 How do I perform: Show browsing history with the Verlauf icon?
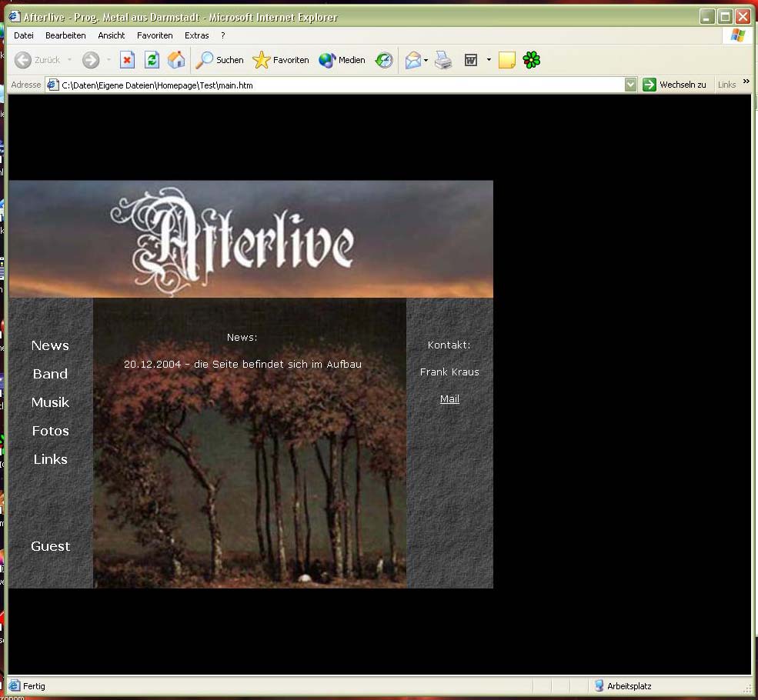click(x=384, y=60)
